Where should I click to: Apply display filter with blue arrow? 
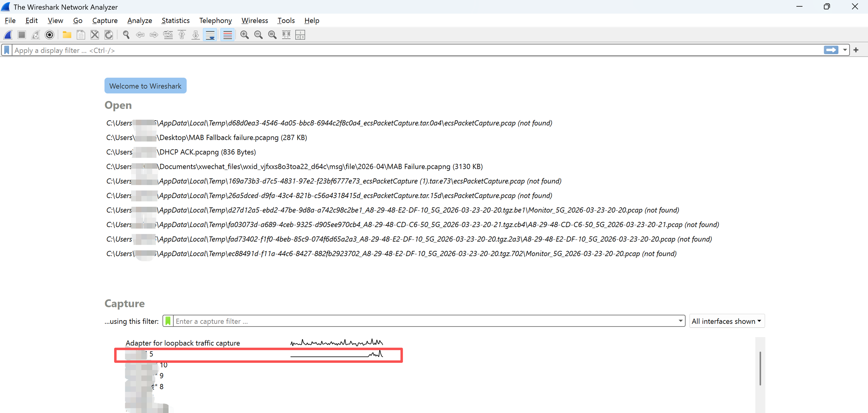click(831, 50)
